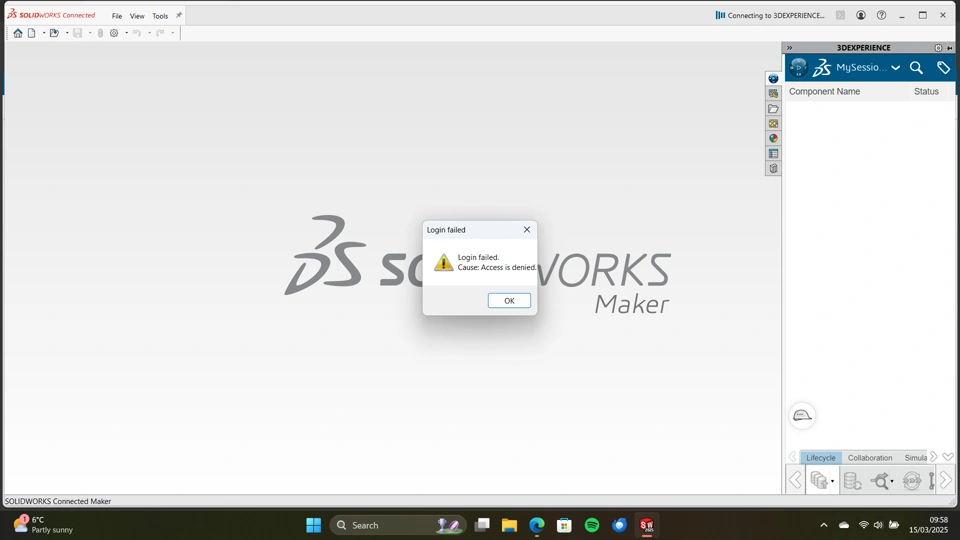Viewport: 960px width, 540px height.
Task: Open the Help question-mark icon
Action: (881, 15)
